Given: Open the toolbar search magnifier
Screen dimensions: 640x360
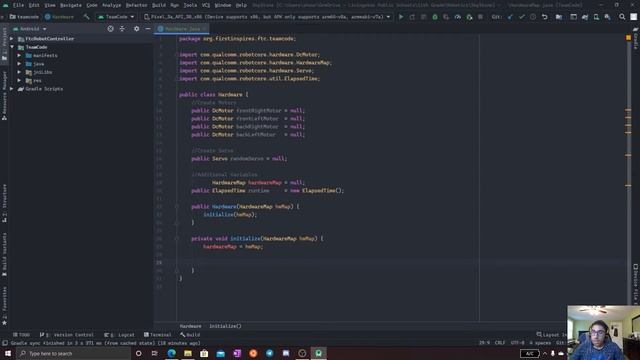Looking at the screenshot, I should (x=622, y=17).
